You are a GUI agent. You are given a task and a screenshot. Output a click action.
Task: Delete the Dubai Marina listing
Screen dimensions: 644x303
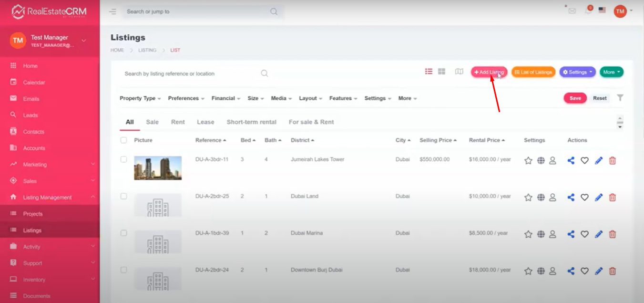pos(613,234)
